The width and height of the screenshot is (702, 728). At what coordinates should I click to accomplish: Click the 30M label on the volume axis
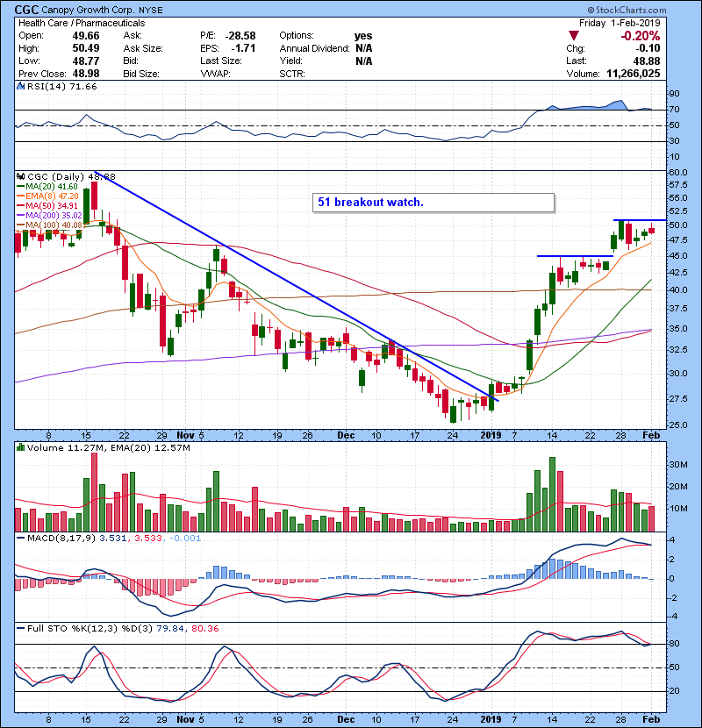coord(678,465)
